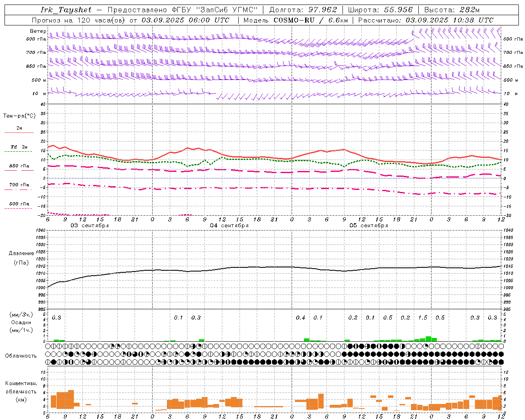Viewport: 525px width, 420px height.
Task: Select the date label 04 сентября
Action: click(x=229, y=226)
